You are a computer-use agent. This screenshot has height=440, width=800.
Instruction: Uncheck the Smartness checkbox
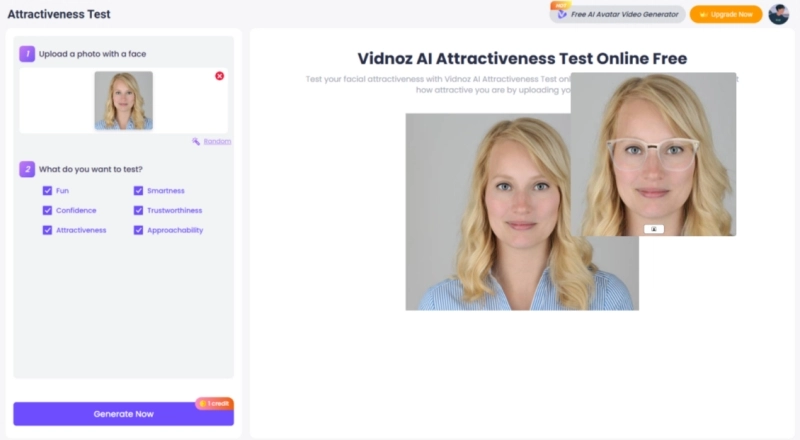[x=138, y=190]
